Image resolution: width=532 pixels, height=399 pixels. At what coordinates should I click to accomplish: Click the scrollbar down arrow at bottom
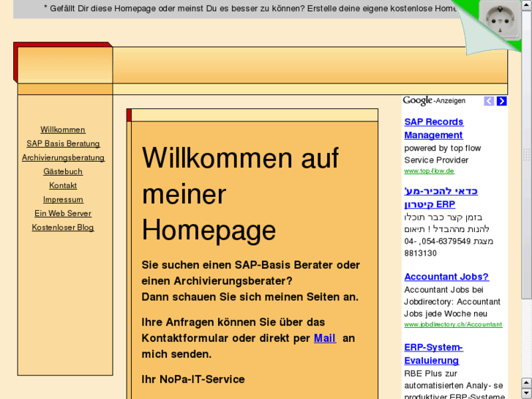pos(527,394)
